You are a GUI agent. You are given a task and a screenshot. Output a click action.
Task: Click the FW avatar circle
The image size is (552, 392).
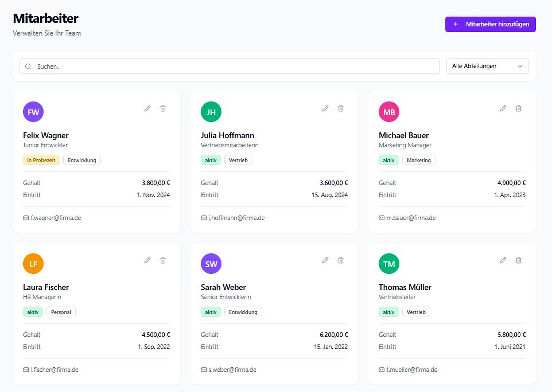33,112
